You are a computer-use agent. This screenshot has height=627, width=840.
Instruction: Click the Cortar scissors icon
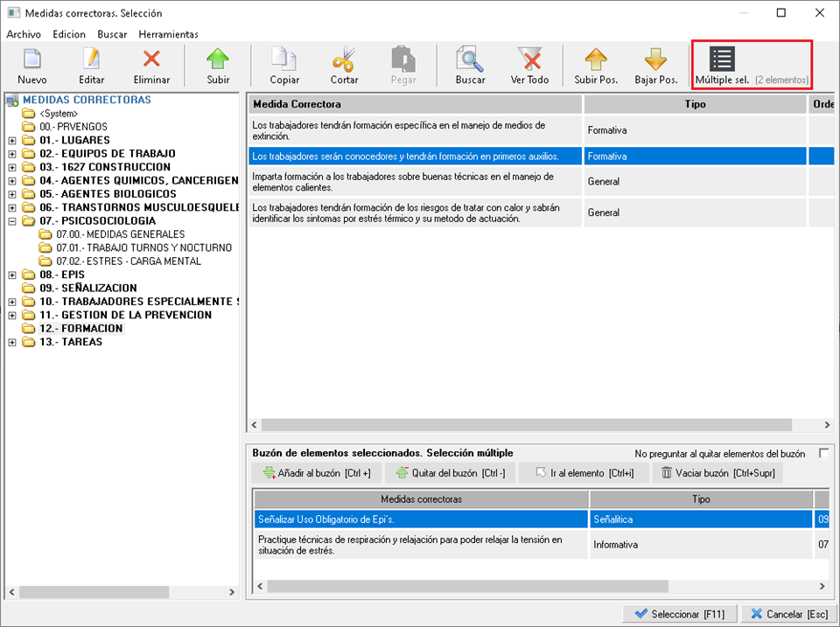coord(344,60)
